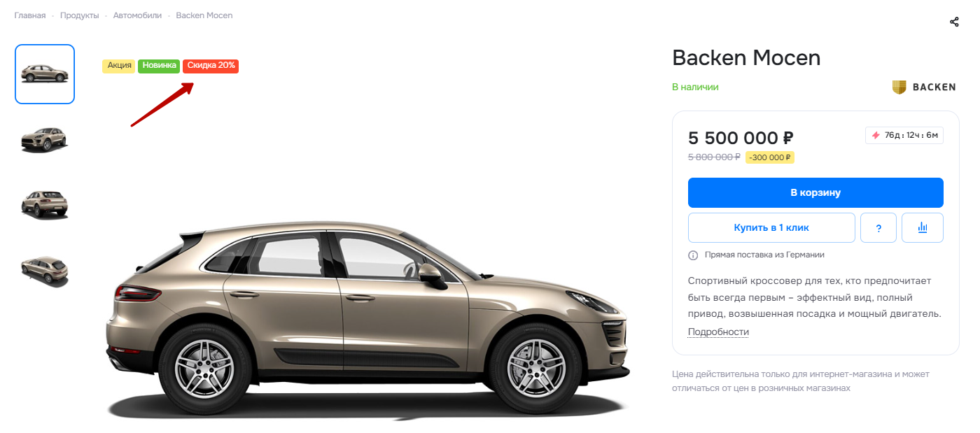Go to the Главная breadcrumb
Screen dimensions: 980x433
[x=30, y=15]
